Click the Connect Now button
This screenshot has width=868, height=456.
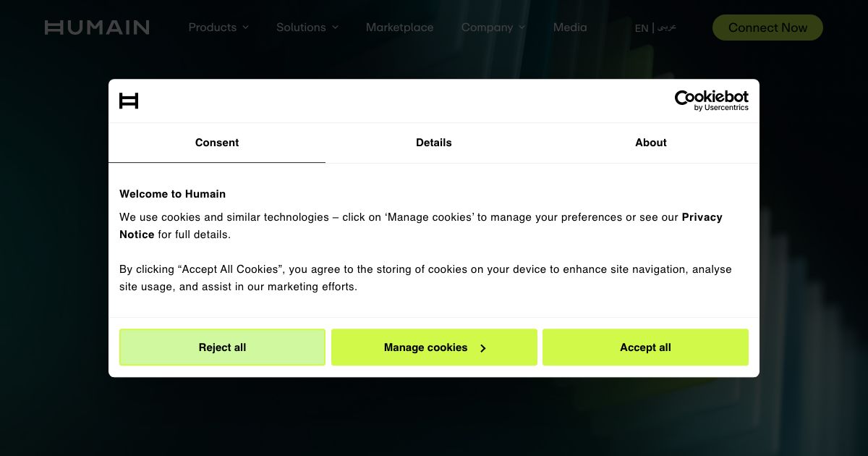coord(767,28)
